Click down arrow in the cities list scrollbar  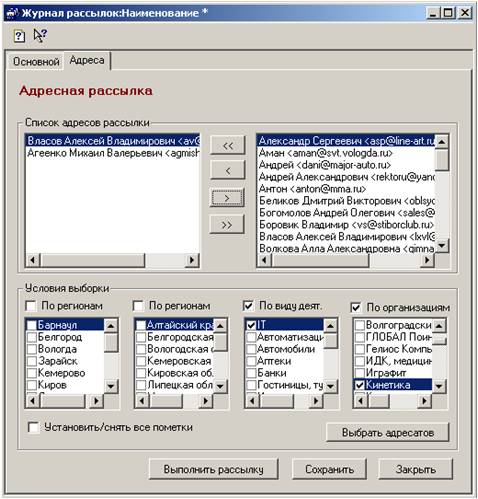click(x=111, y=386)
